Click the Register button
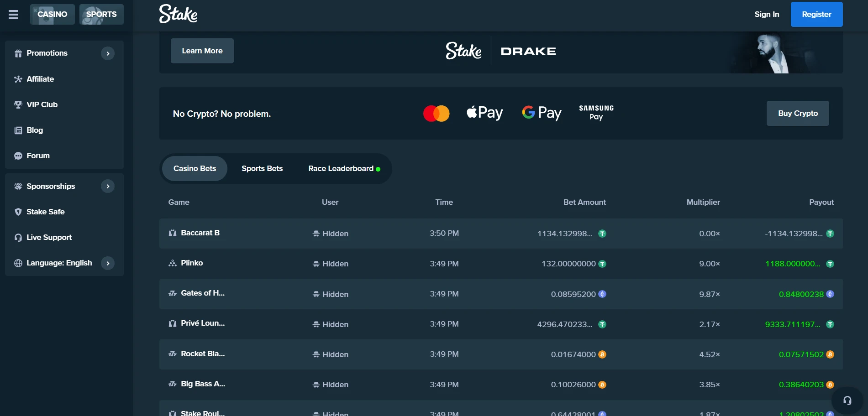The width and height of the screenshot is (868, 416). coord(816,14)
